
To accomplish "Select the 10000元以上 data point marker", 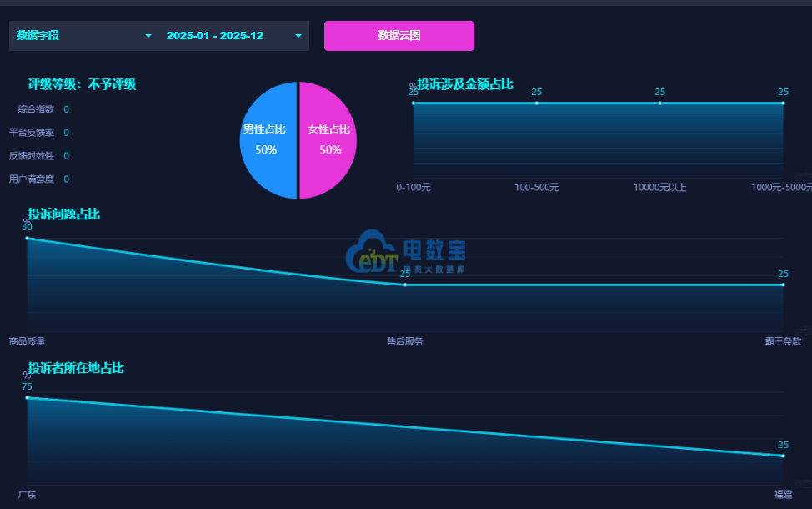I will click(x=659, y=103).
